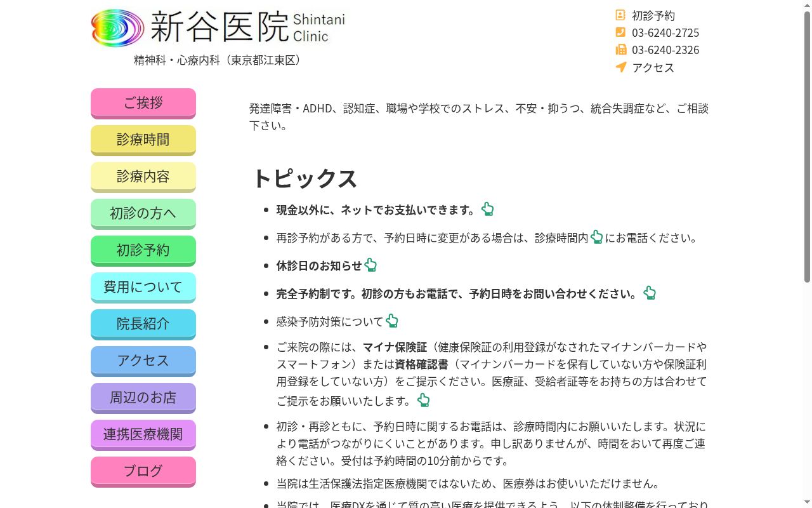Click the トピックス heading
This screenshot has height=508, width=812.
tap(305, 178)
